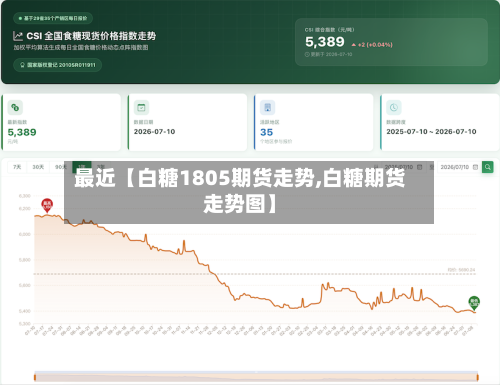Click the middle of the bottom range bar
Image resolution: width=500 pixels, height=385 pixels.
pyautogui.click(x=256, y=377)
